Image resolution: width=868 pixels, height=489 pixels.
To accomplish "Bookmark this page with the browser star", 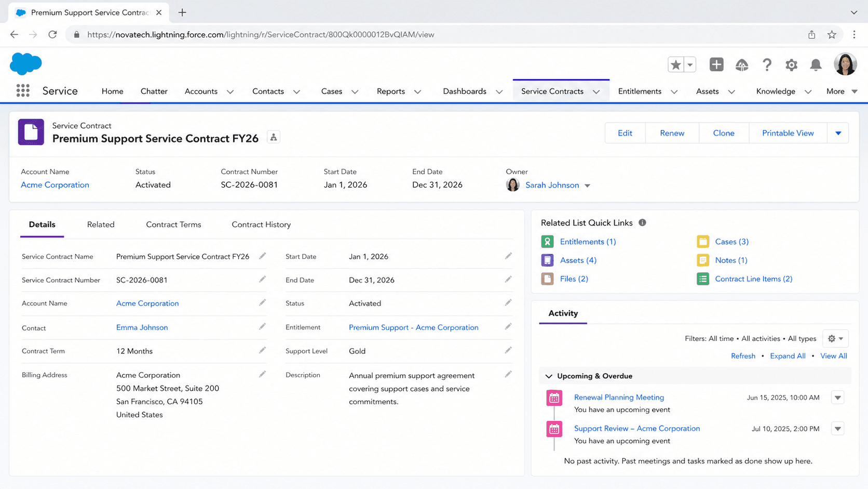I will (x=832, y=34).
